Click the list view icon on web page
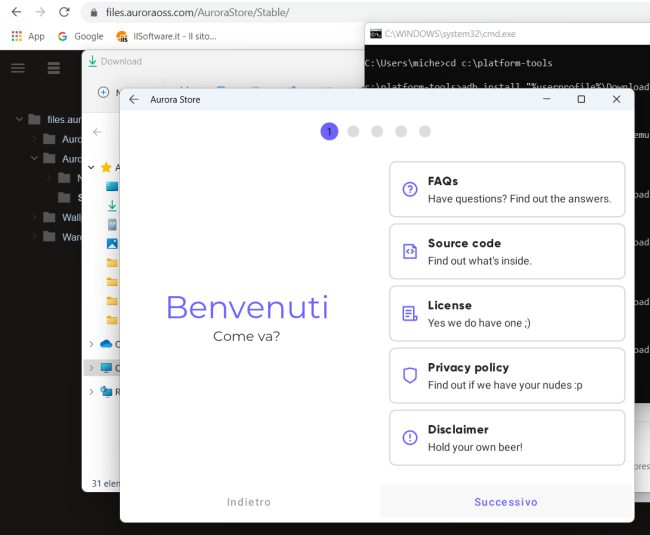Screen dimensions: 650x535 click(x=53, y=68)
